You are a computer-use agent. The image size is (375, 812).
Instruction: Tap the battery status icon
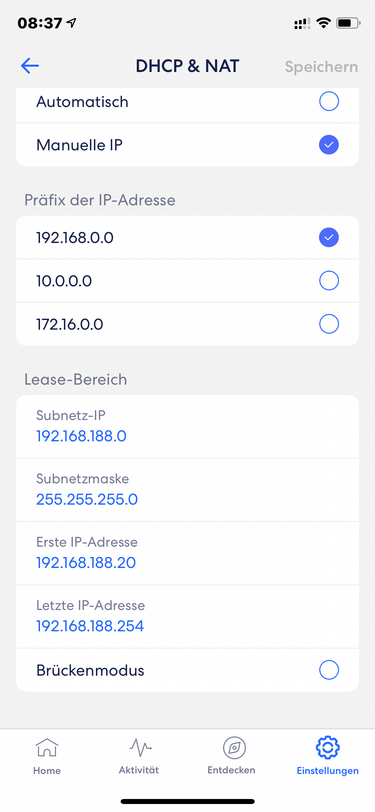(x=348, y=23)
